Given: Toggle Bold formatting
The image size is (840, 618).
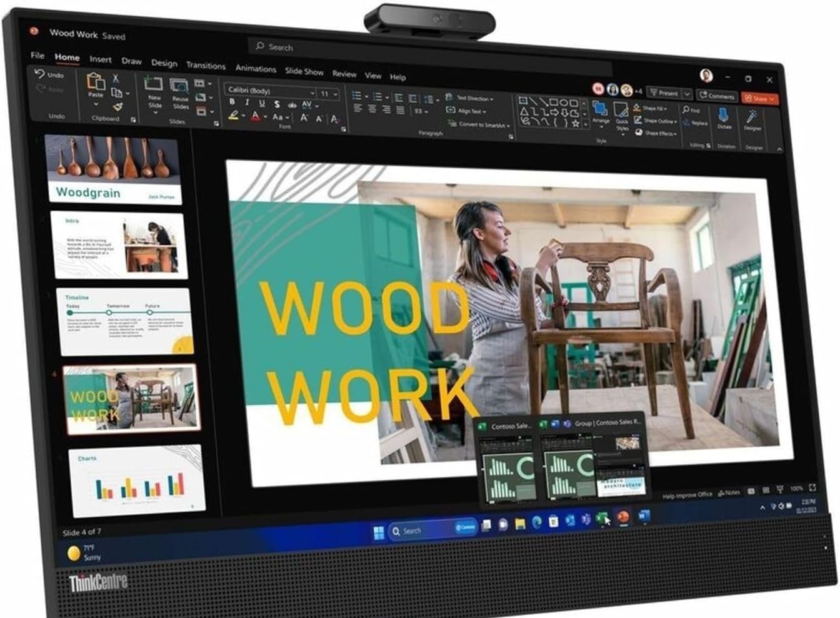Looking at the screenshot, I should click(232, 101).
